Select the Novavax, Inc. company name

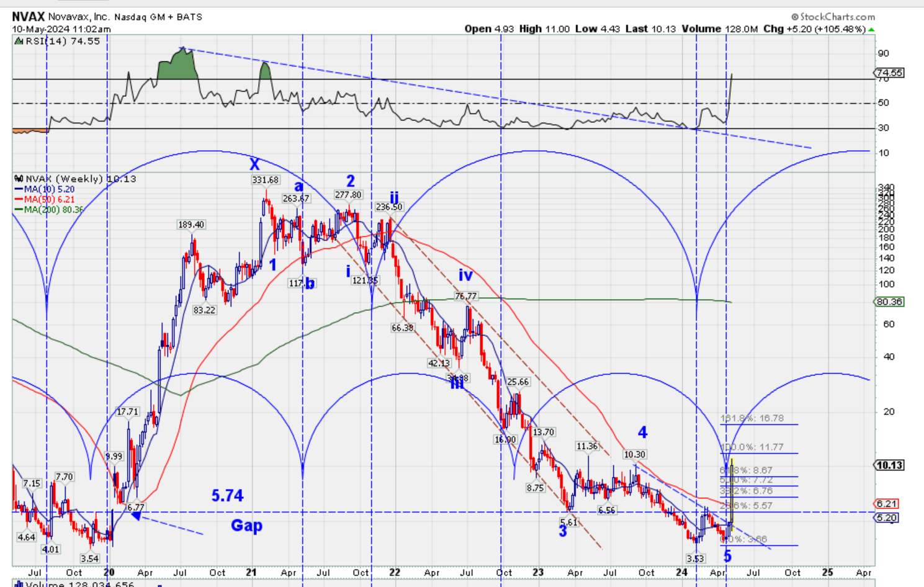(79, 17)
